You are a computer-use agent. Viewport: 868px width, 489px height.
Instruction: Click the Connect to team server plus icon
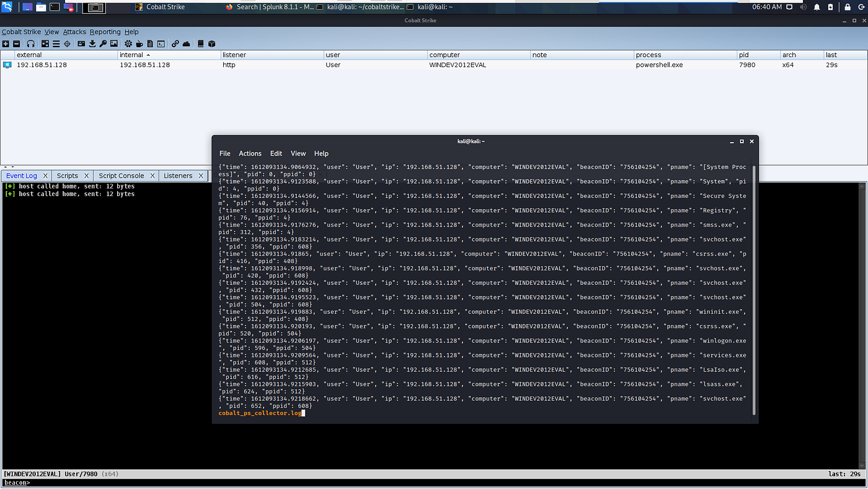click(x=6, y=44)
